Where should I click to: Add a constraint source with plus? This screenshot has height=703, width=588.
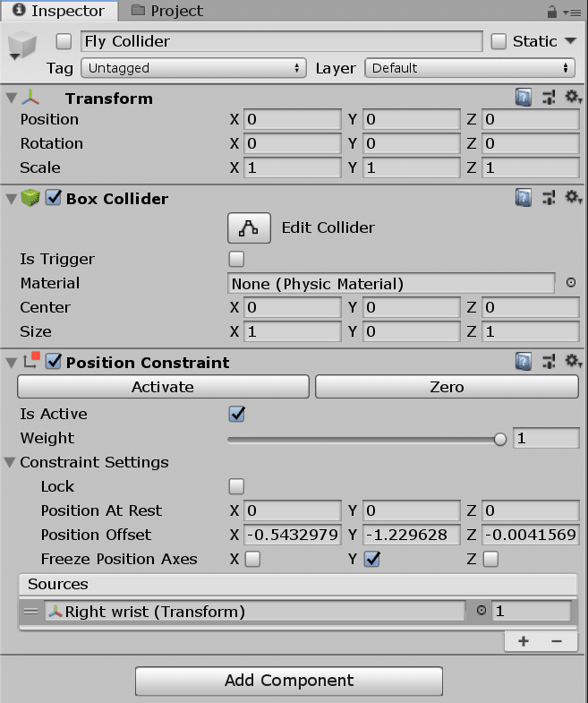pyautogui.click(x=524, y=641)
